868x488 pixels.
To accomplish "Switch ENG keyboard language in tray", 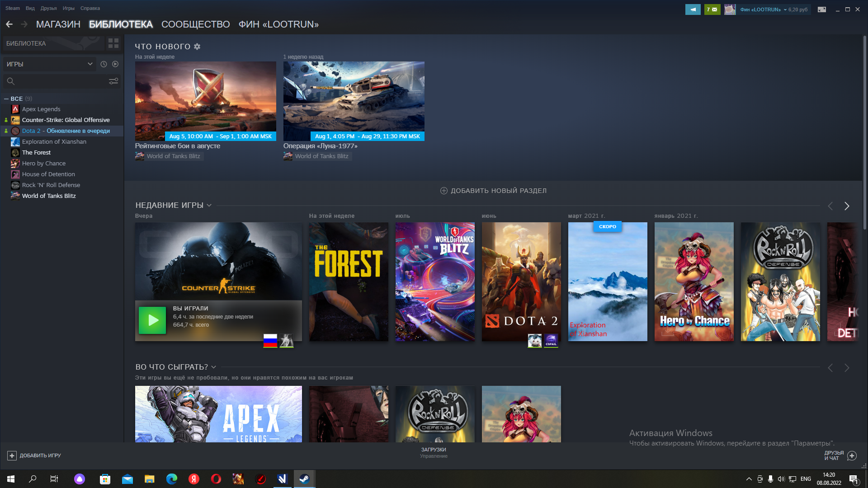I will [806, 479].
